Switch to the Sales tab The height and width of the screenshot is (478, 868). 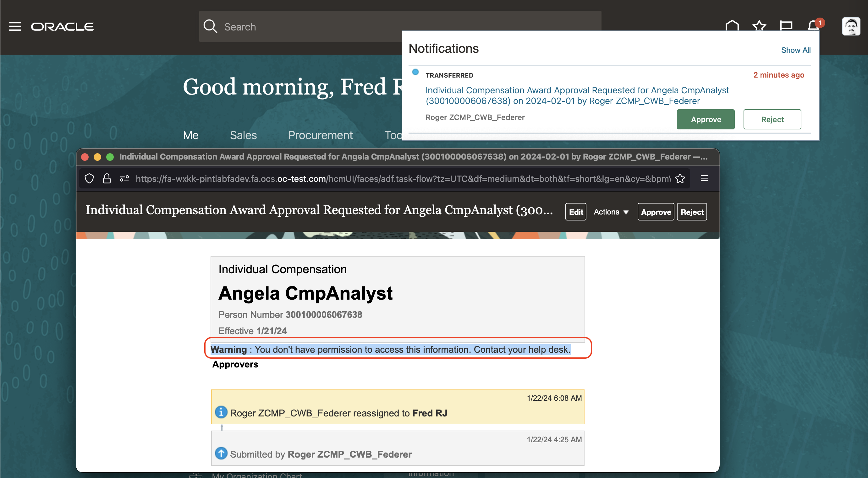pyautogui.click(x=243, y=135)
